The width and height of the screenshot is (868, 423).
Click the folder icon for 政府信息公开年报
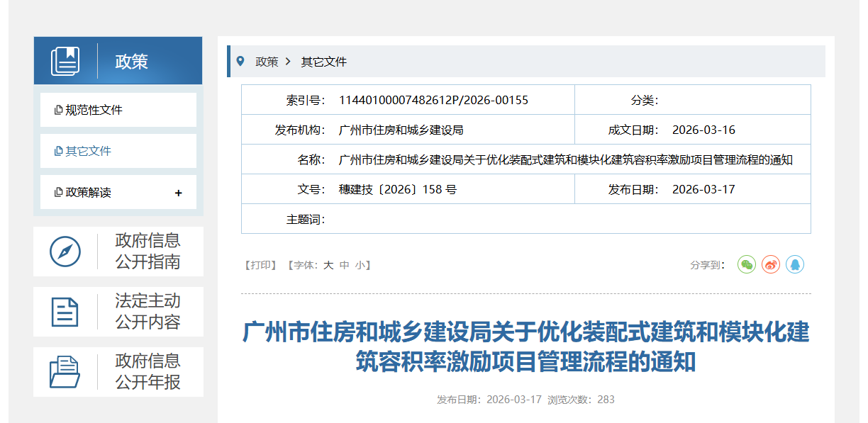[65, 372]
